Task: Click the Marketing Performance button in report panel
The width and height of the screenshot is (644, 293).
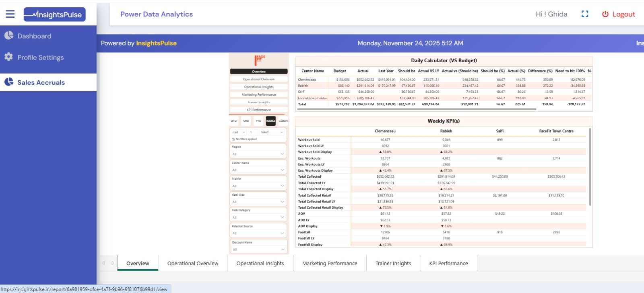Action: click(259, 94)
